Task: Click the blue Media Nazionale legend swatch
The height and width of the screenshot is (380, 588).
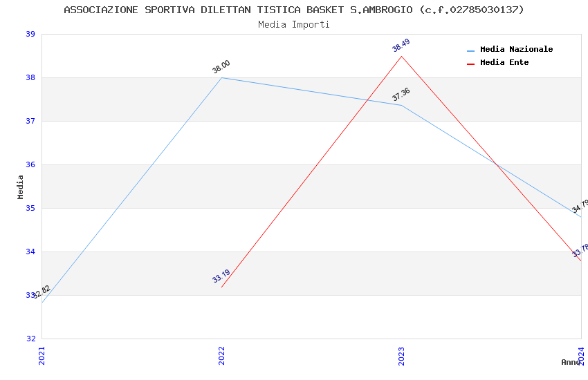Action: [x=471, y=50]
